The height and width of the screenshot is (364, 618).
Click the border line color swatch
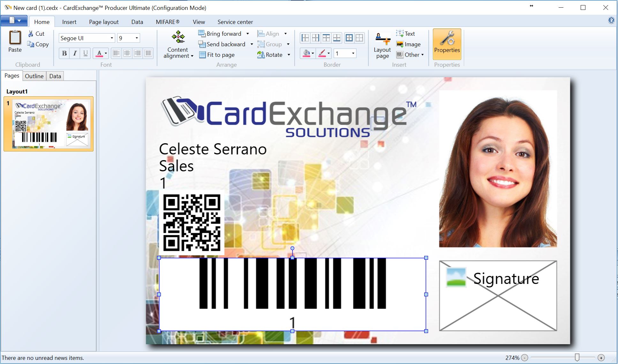(322, 53)
